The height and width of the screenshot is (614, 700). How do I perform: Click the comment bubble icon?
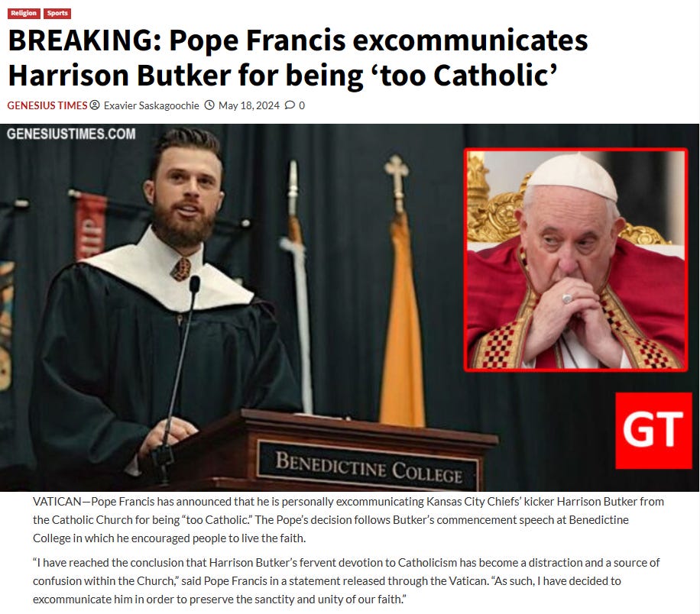click(x=290, y=105)
